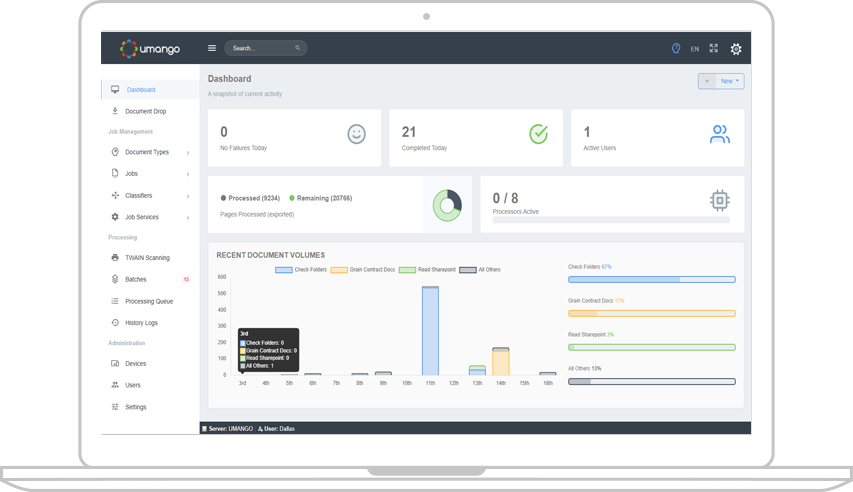Go to History Logs page

pos(141,323)
